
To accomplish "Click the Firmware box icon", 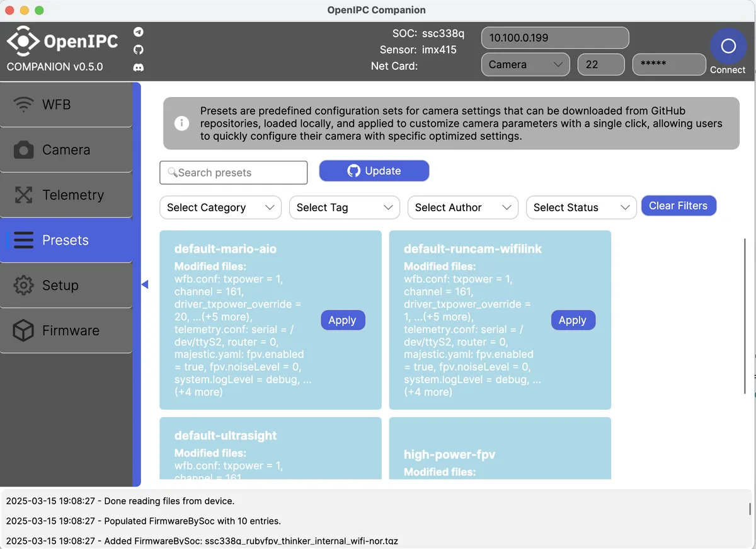I will click(x=23, y=330).
